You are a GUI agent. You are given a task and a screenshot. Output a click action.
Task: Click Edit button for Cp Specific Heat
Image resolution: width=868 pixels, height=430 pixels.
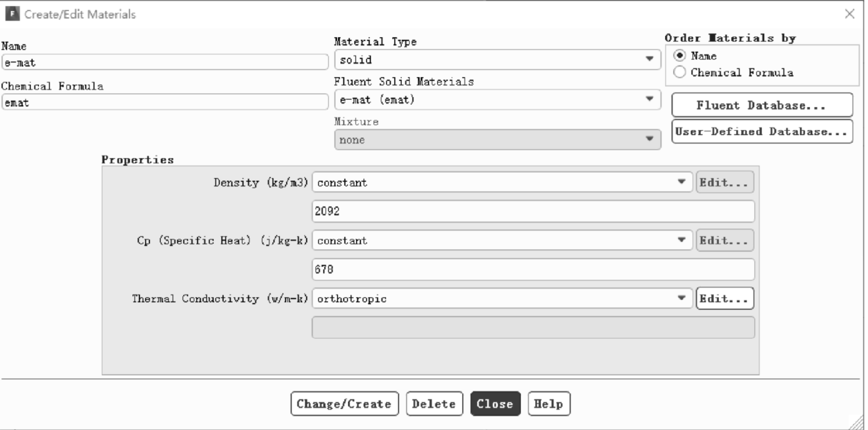[724, 240]
